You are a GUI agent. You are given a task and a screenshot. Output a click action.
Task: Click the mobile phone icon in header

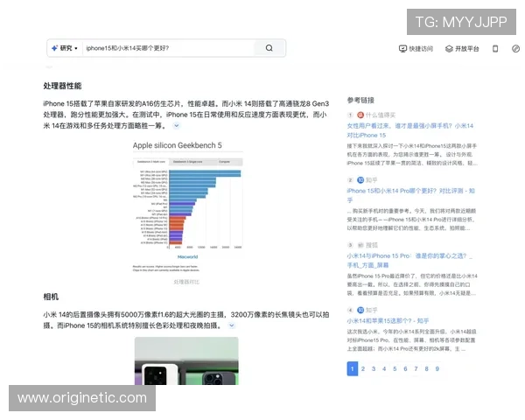[495, 49]
